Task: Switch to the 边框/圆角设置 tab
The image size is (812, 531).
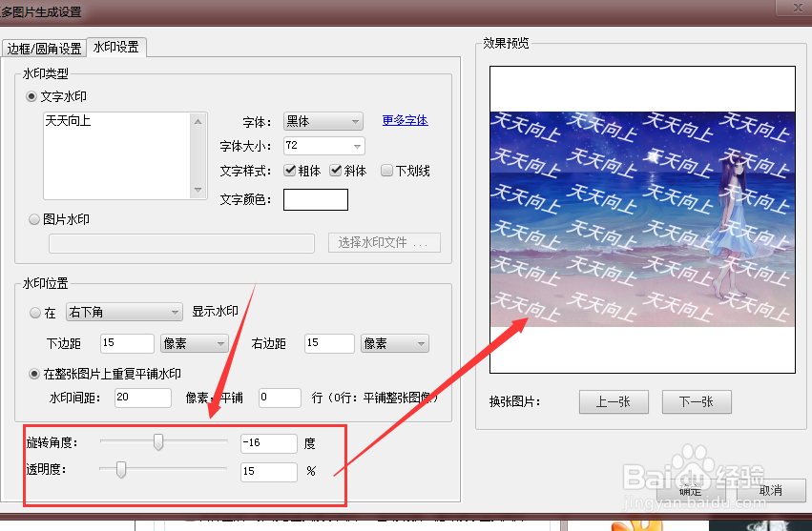Action: tap(45, 49)
